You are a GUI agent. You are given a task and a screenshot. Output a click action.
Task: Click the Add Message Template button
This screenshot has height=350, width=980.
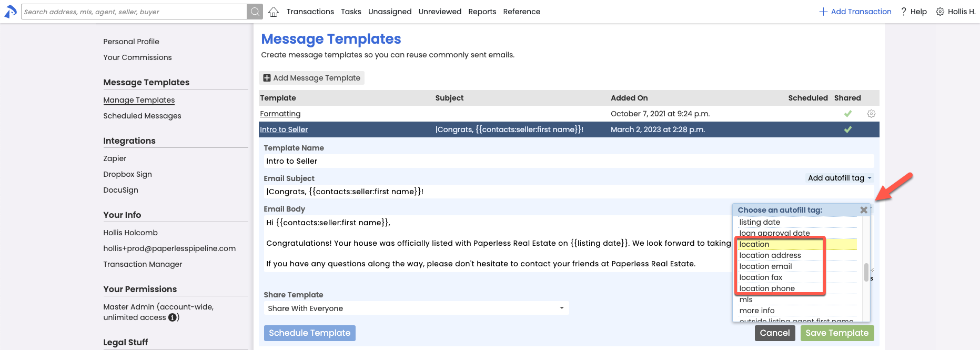pyautogui.click(x=311, y=78)
